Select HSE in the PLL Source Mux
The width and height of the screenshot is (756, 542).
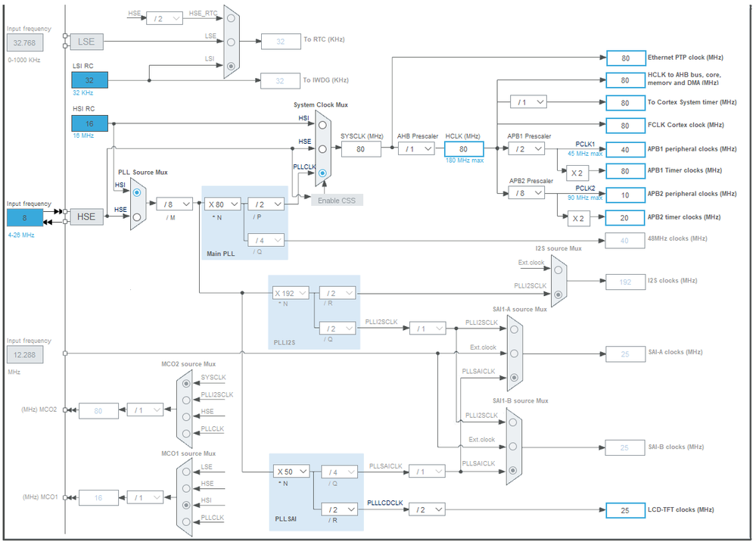(137, 217)
